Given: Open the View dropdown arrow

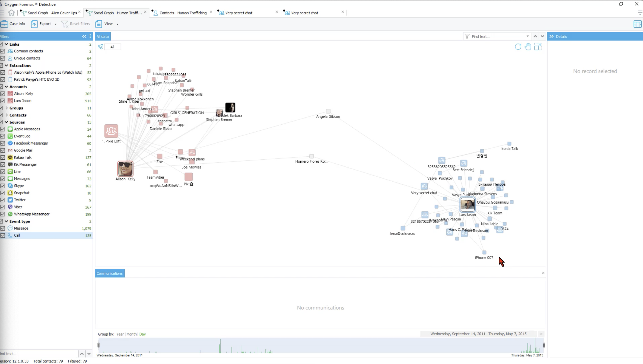Looking at the screenshot, I should [x=117, y=24].
